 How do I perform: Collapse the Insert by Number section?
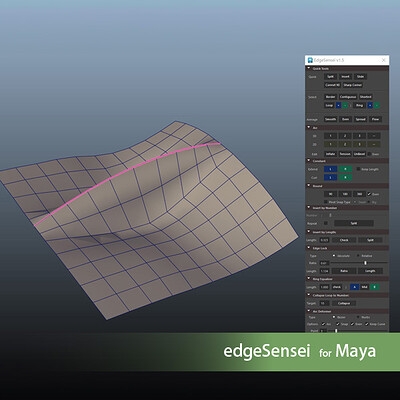(x=309, y=208)
